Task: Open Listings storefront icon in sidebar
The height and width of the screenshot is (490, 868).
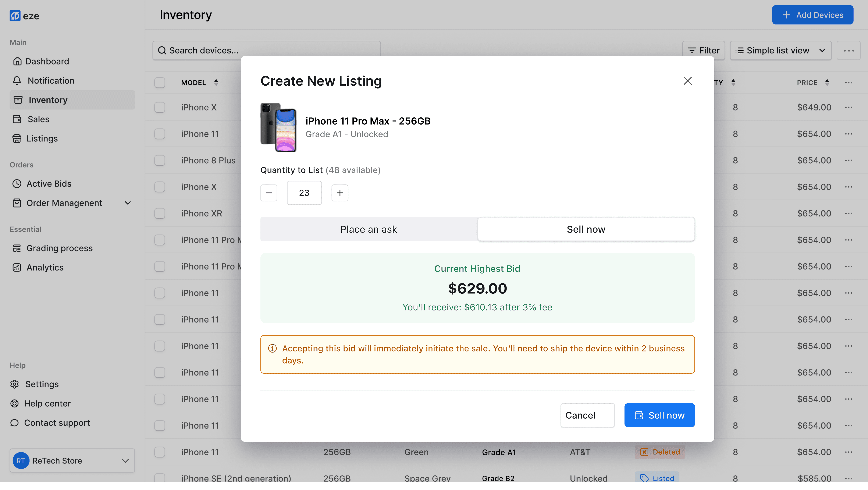Action: 17,138
